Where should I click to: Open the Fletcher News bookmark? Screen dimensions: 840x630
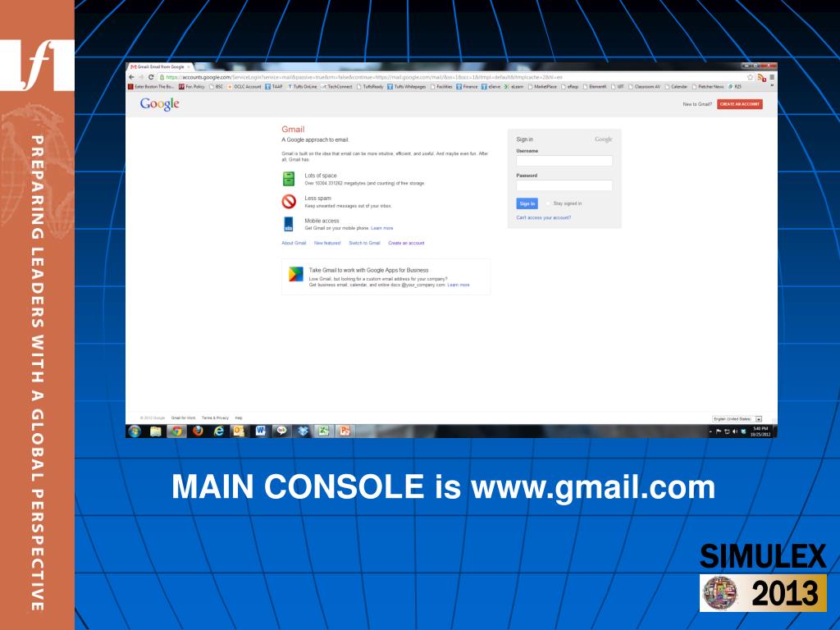pos(708,86)
